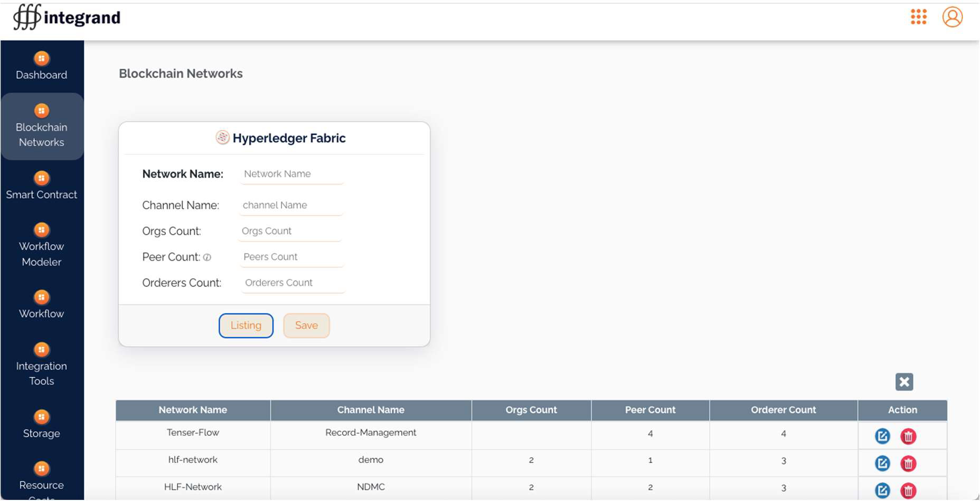This screenshot has width=980, height=501.
Task: Open Smart Contract from sidebar
Action: point(41,186)
